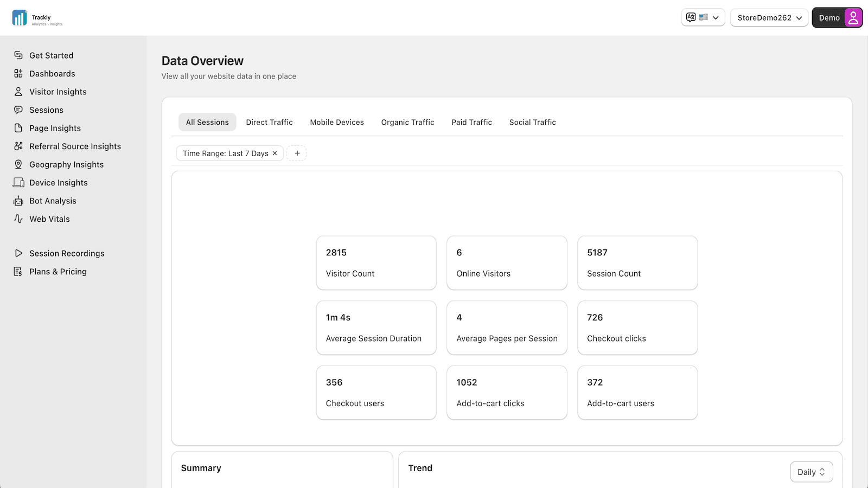Click the Trackly logo icon
The image size is (868, 488).
20,18
